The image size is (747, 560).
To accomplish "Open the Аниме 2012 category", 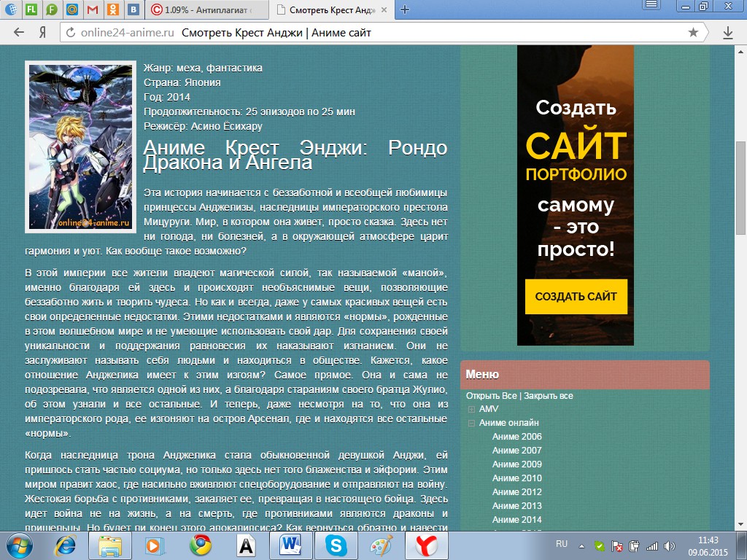I will click(517, 491).
